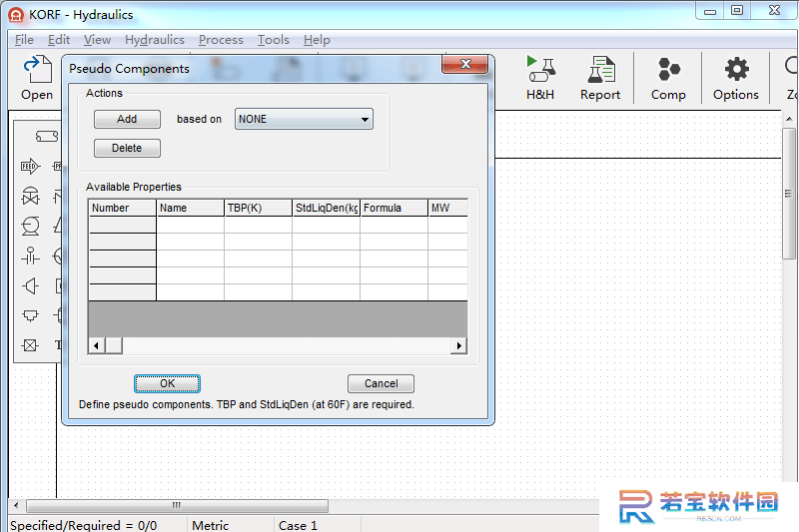The image size is (799, 532).
Task: Open the View menu
Action: (x=97, y=40)
